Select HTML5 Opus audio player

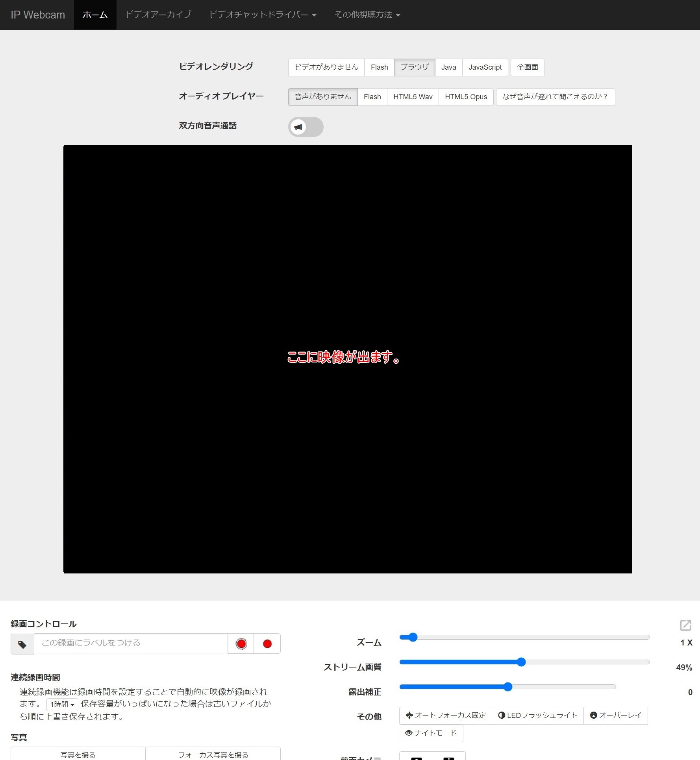466,97
